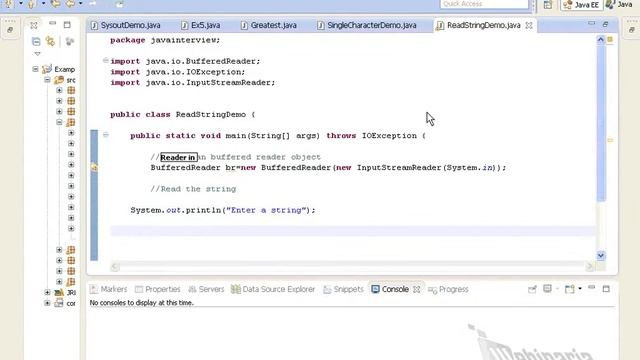Toggle Link with Editor in Package Explorer
640x360 pixels.
[51, 41]
